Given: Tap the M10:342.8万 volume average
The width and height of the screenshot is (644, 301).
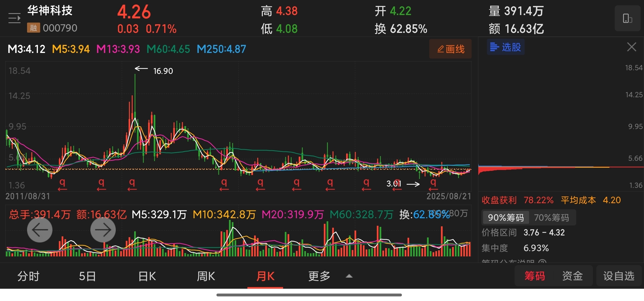Looking at the screenshot, I should point(224,214).
